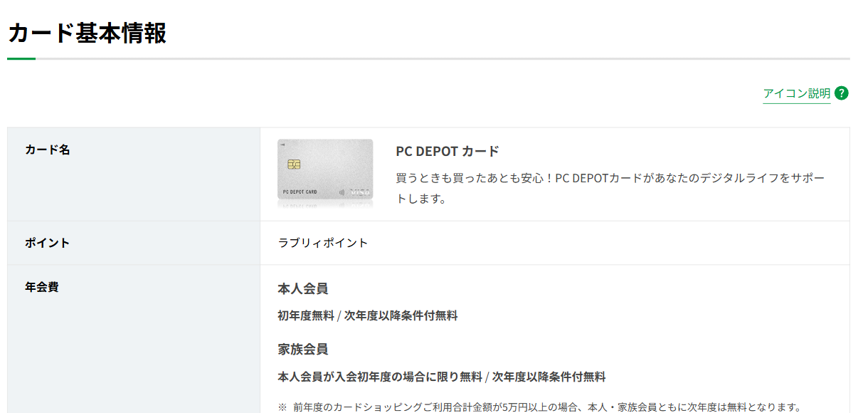The image size is (868, 413).
Task: Open the アイコン説明 link
Action: (796, 93)
